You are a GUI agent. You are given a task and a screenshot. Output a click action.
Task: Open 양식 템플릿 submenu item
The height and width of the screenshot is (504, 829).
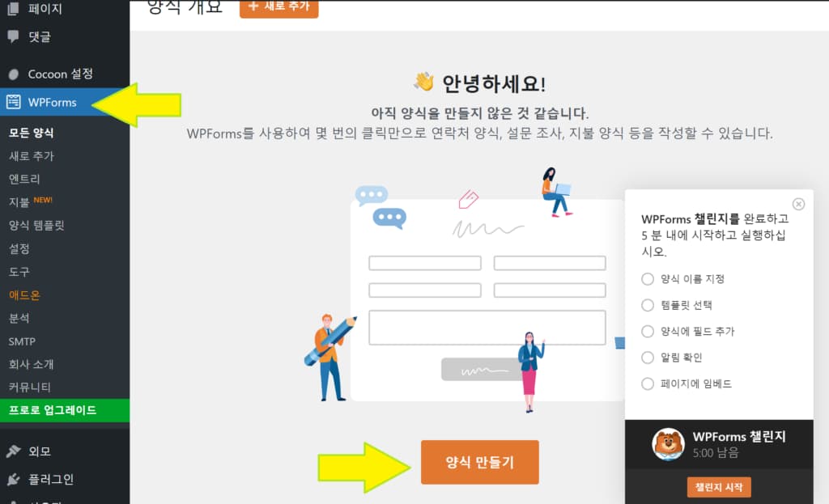pos(36,225)
